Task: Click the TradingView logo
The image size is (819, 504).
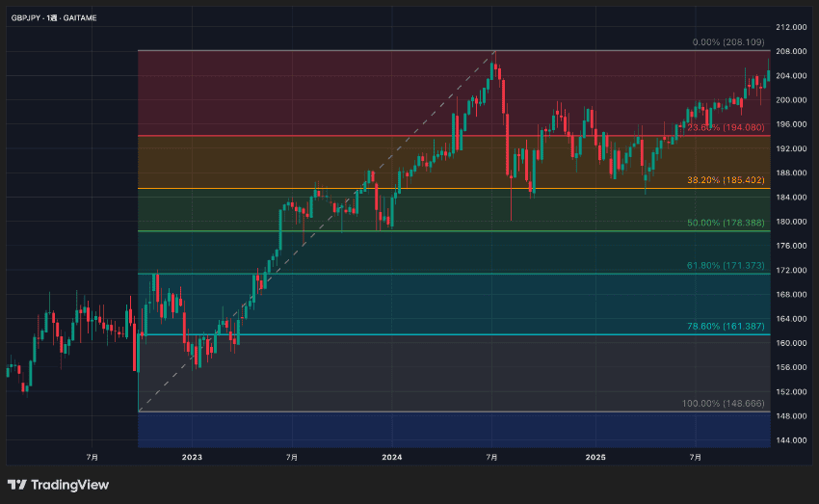Action: click(58, 485)
